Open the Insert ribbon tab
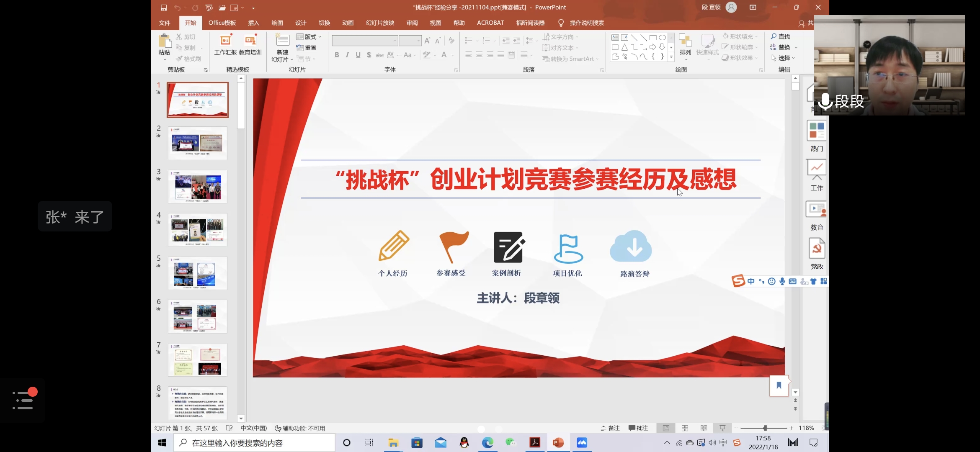Screen dimensions: 980x452 pyautogui.click(x=253, y=23)
